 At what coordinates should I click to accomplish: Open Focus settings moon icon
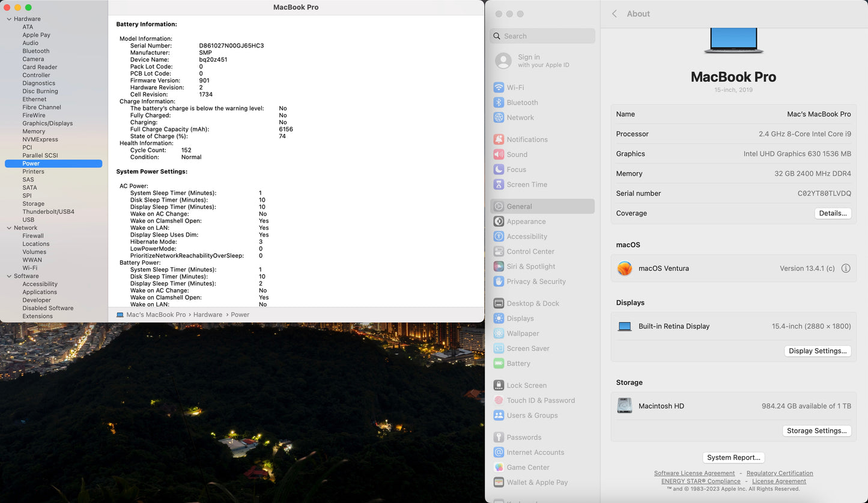[499, 170]
